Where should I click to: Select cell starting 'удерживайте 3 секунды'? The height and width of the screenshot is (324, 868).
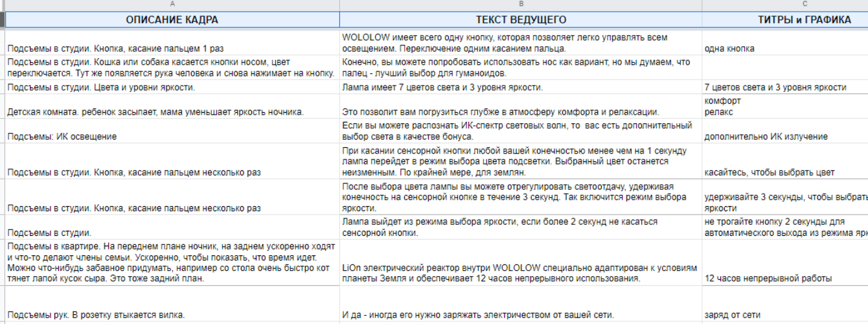pos(785,197)
